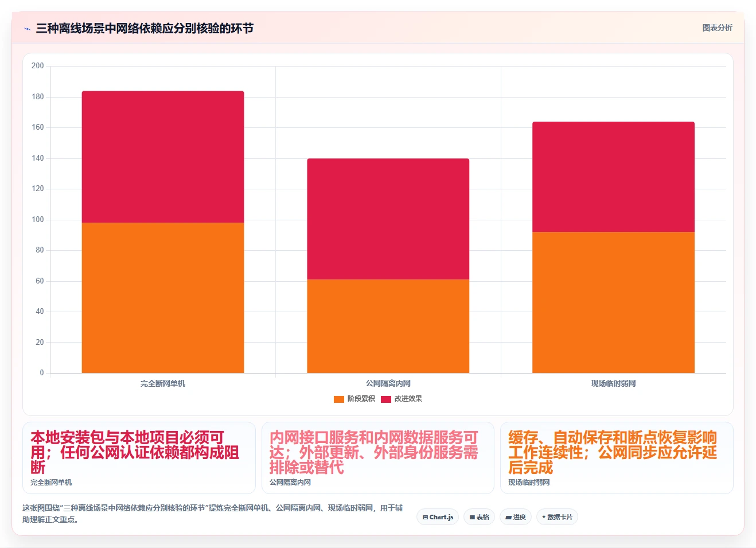Screen dimensions: 756x548
Task: Click the 现场临时弱网 caption in third card
Action: click(529, 483)
